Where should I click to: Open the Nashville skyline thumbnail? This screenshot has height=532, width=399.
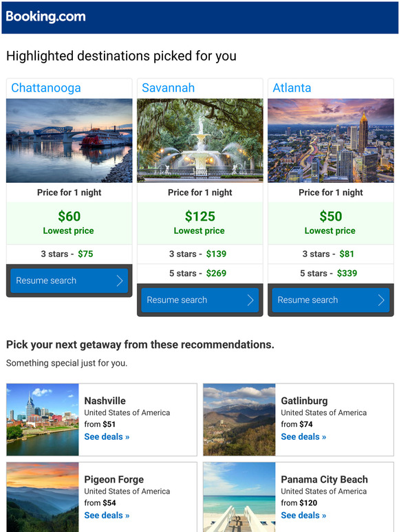[43, 420]
